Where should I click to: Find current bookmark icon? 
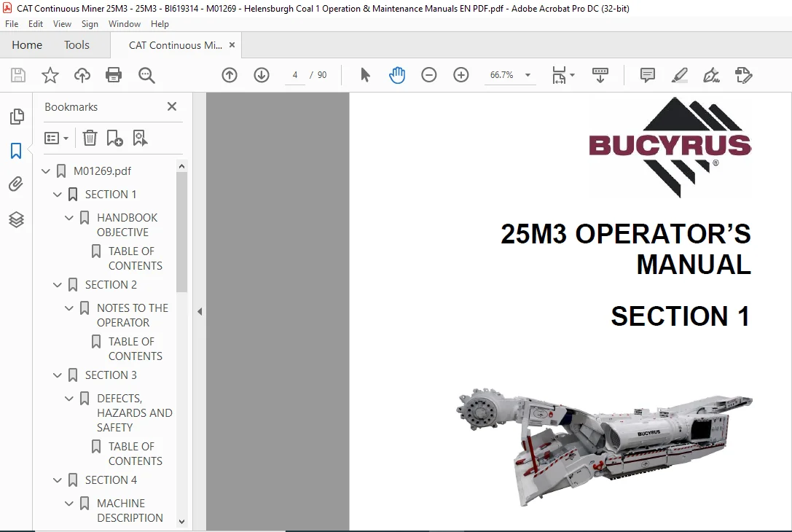pos(140,138)
